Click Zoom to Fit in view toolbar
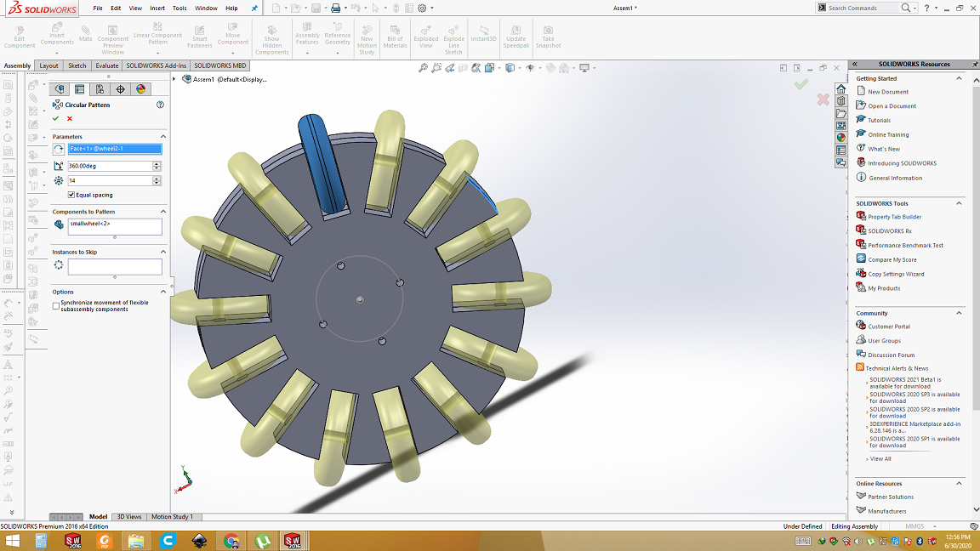This screenshot has width=980, height=551. tap(423, 67)
